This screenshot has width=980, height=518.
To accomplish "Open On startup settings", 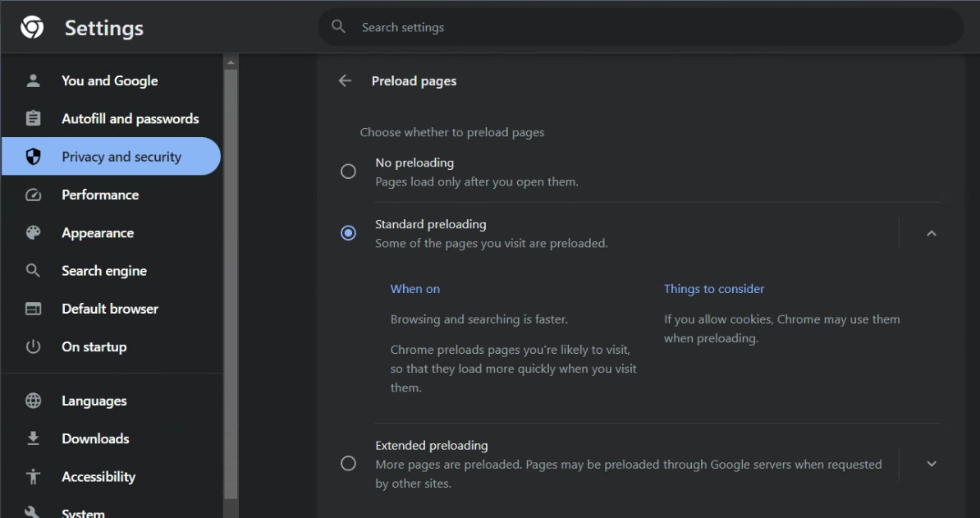I will [112, 346].
